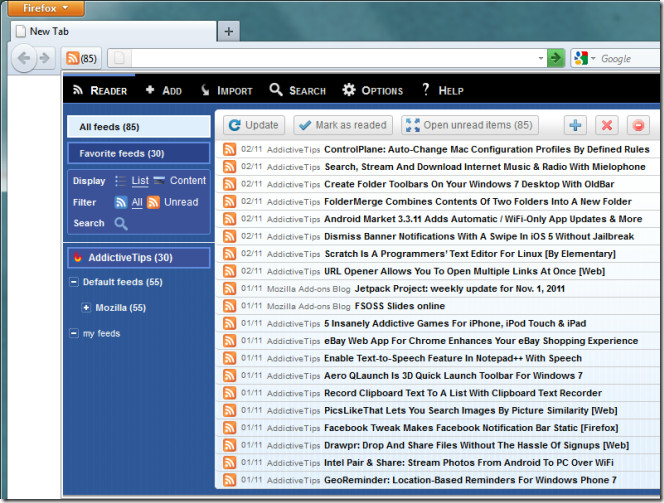664x503 pixels.
Task: Select the AddictiveTips (30) feed
Action: pyautogui.click(x=139, y=257)
